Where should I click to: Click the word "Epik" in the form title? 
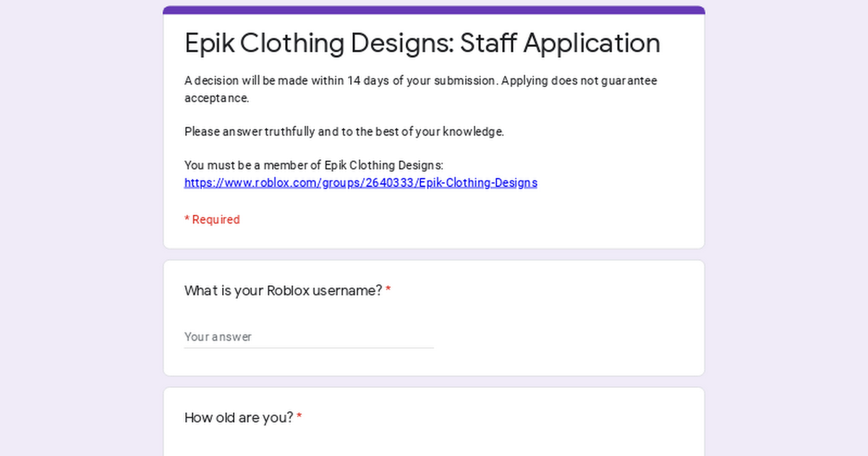click(x=209, y=43)
